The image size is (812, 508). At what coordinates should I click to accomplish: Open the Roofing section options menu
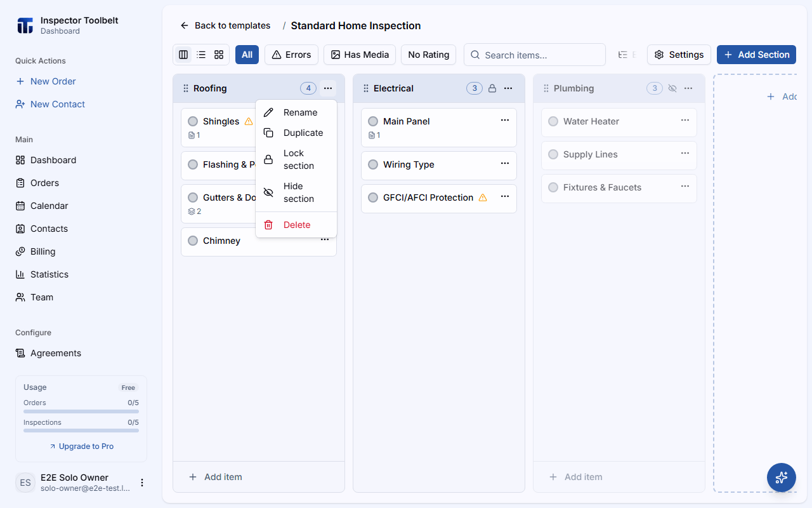tap(328, 88)
